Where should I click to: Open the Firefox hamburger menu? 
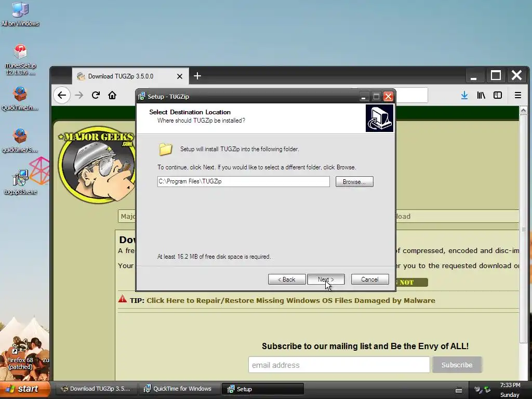pos(518,96)
